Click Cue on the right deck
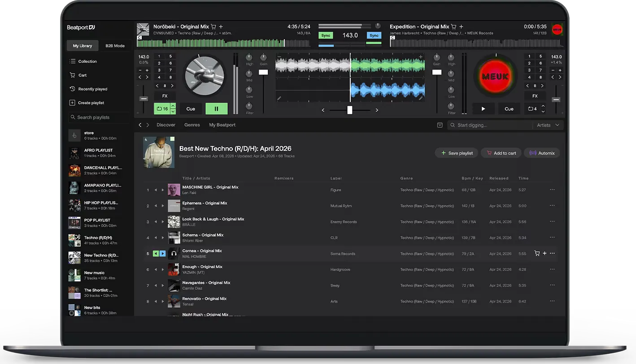 tap(509, 108)
